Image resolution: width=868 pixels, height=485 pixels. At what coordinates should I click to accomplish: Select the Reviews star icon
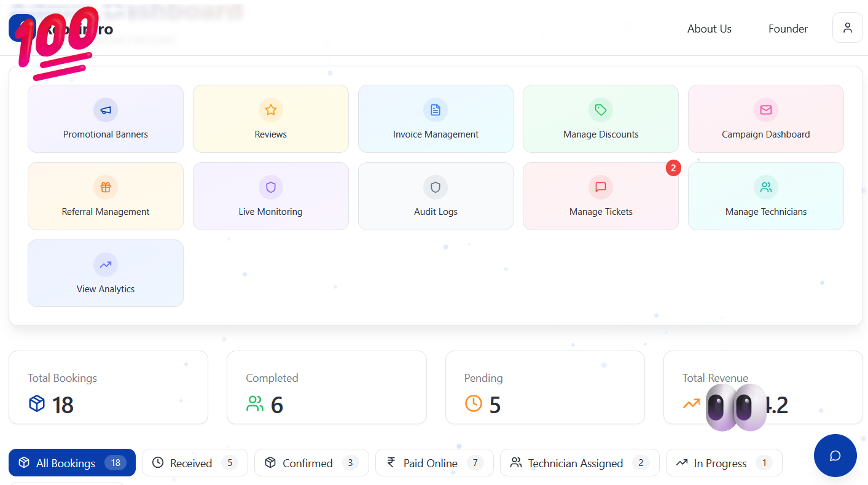[270, 109]
